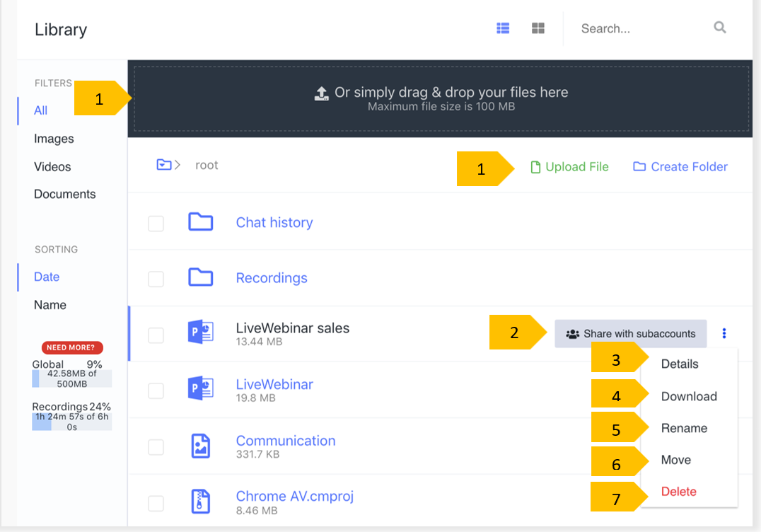
Task: Open the three-dot menu for LiveWebinar sales
Action: tap(724, 334)
